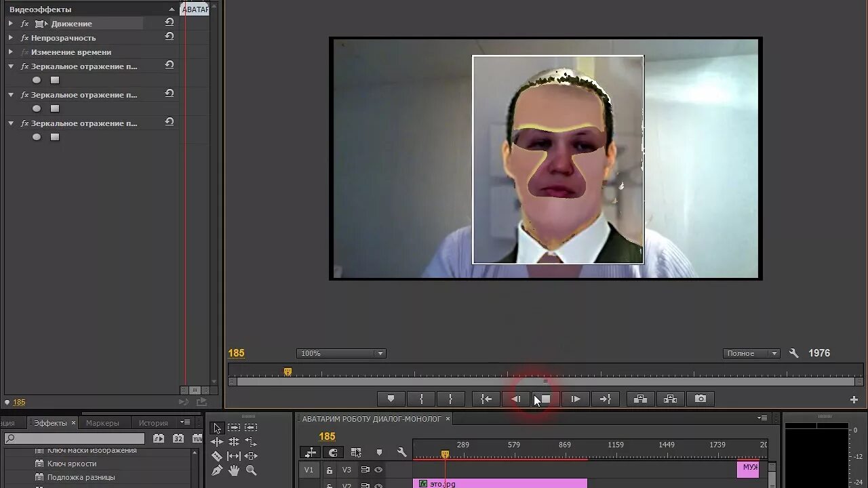Click the wrench settings icon near timecode 1976
868x488 pixels.
coord(793,352)
